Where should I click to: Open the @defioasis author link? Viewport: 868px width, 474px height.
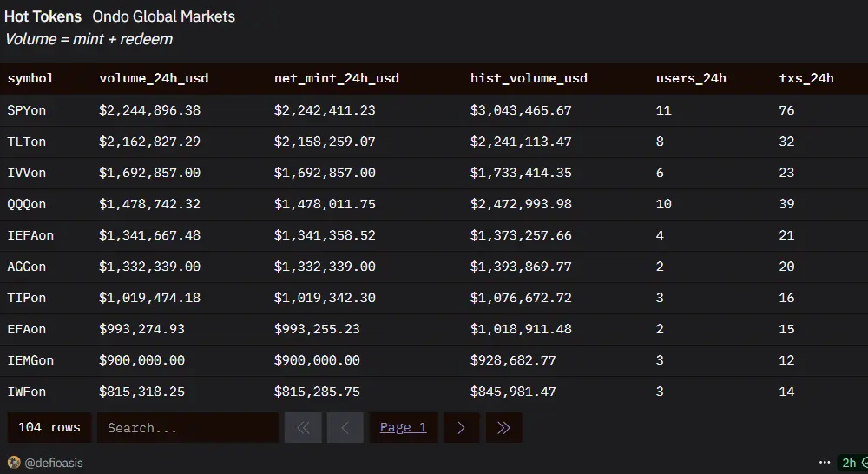click(x=54, y=463)
